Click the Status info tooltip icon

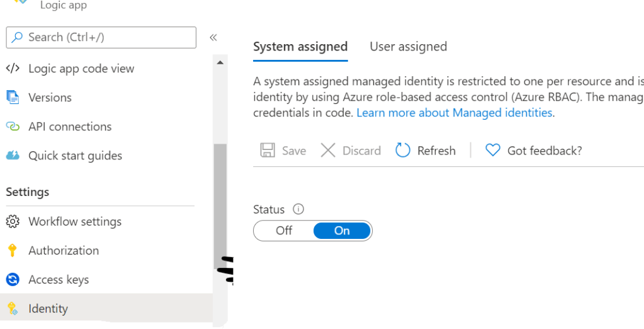[x=299, y=209]
